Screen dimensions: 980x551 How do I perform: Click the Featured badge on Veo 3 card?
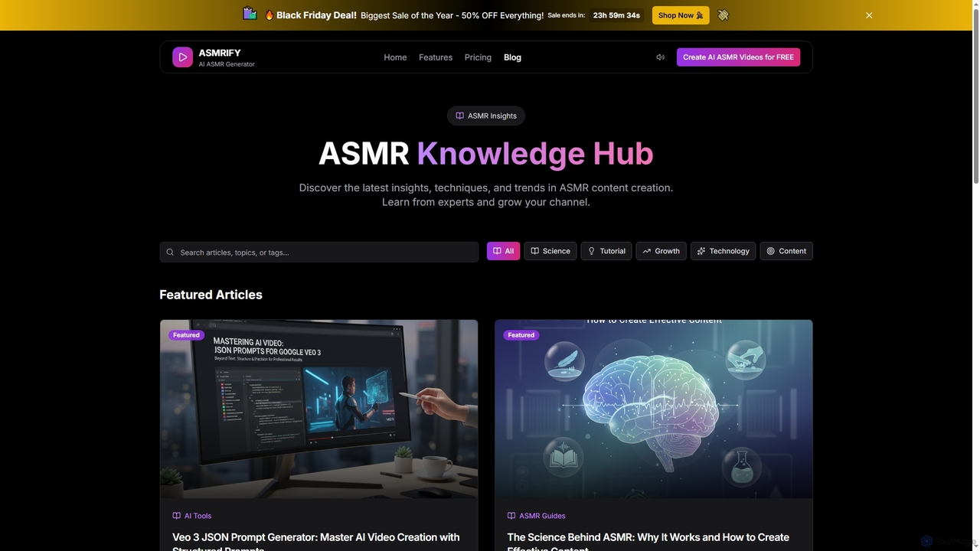coord(186,335)
